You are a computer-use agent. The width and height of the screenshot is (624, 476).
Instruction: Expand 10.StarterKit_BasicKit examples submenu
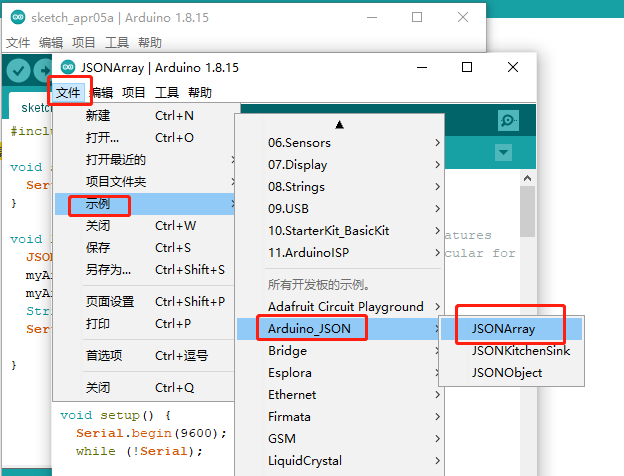click(340, 230)
